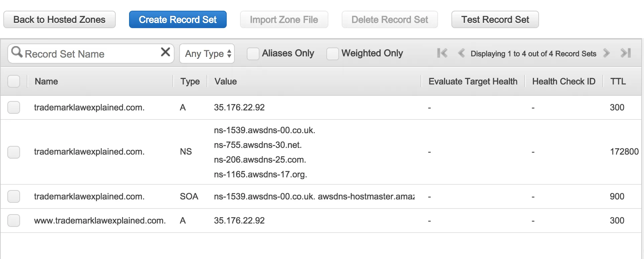Select the NS record row checkbox
Viewport: 644px width, 259px height.
click(x=14, y=152)
